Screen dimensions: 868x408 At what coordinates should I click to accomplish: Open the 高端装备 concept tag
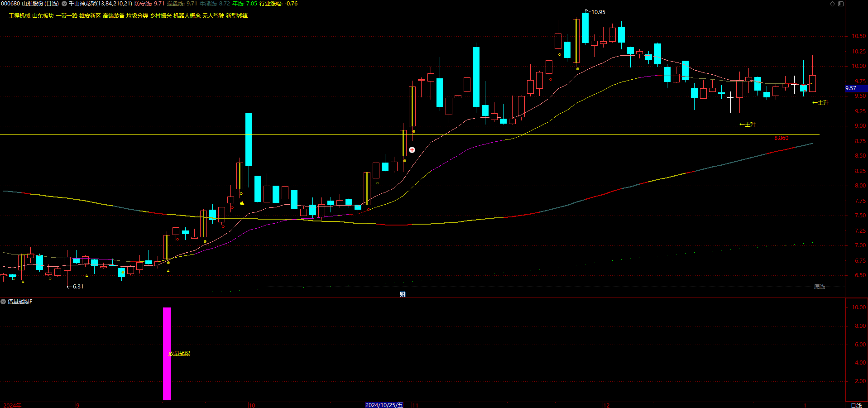click(114, 16)
